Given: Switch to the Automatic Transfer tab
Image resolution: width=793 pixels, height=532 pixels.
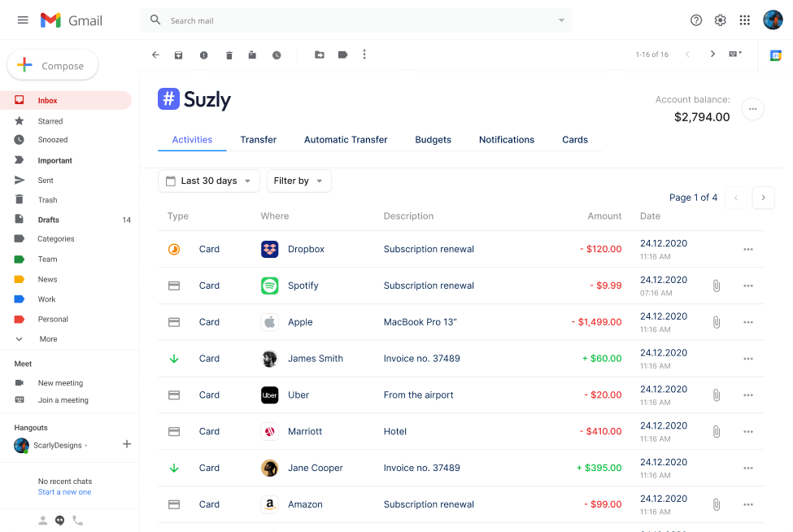Looking at the screenshot, I should point(346,140).
